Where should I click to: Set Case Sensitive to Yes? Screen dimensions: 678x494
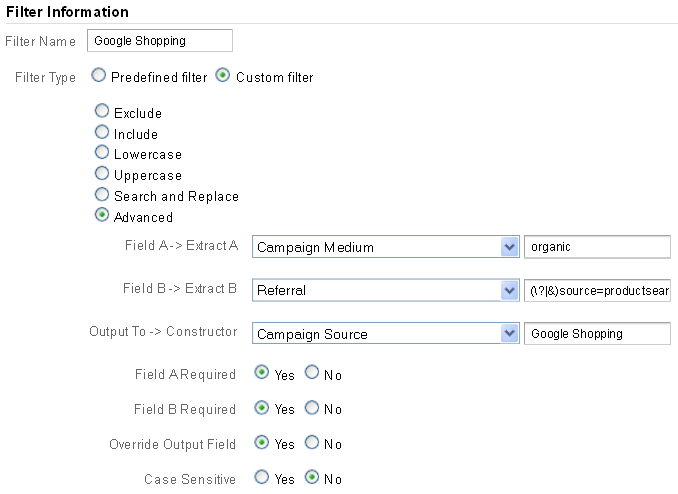click(x=262, y=478)
